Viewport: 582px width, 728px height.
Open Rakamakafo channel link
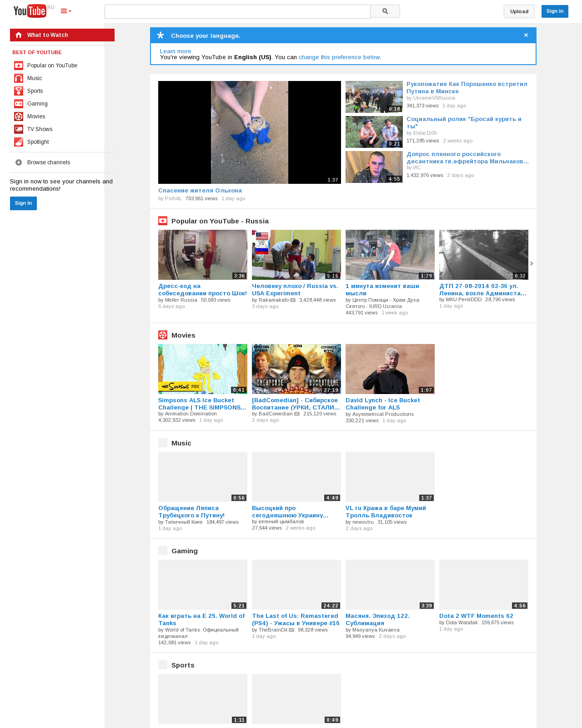[x=274, y=300]
